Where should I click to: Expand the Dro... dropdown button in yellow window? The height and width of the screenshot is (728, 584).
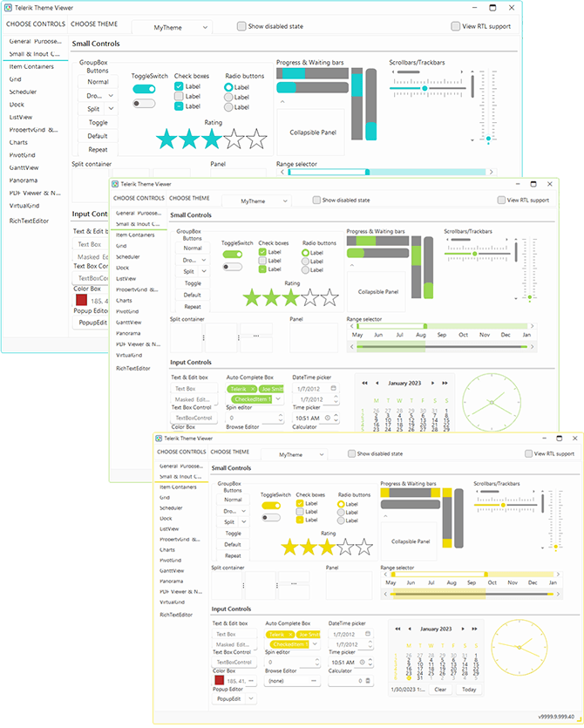243,511
